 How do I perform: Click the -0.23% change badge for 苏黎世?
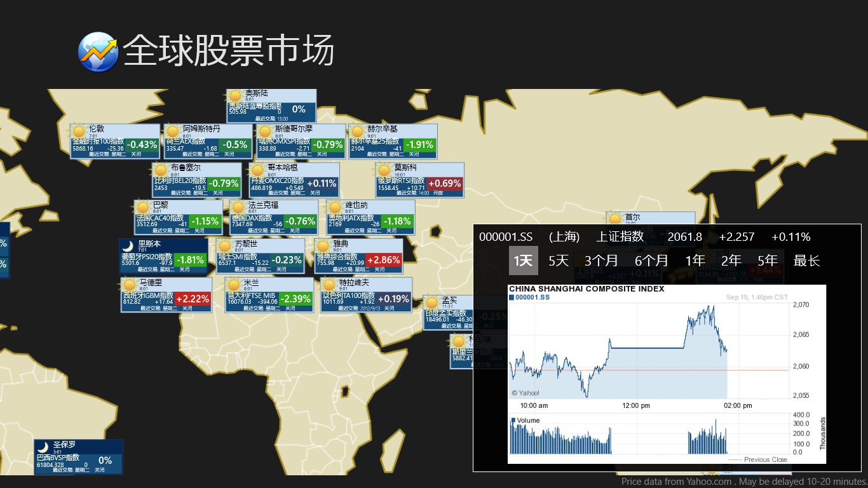click(287, 260)
